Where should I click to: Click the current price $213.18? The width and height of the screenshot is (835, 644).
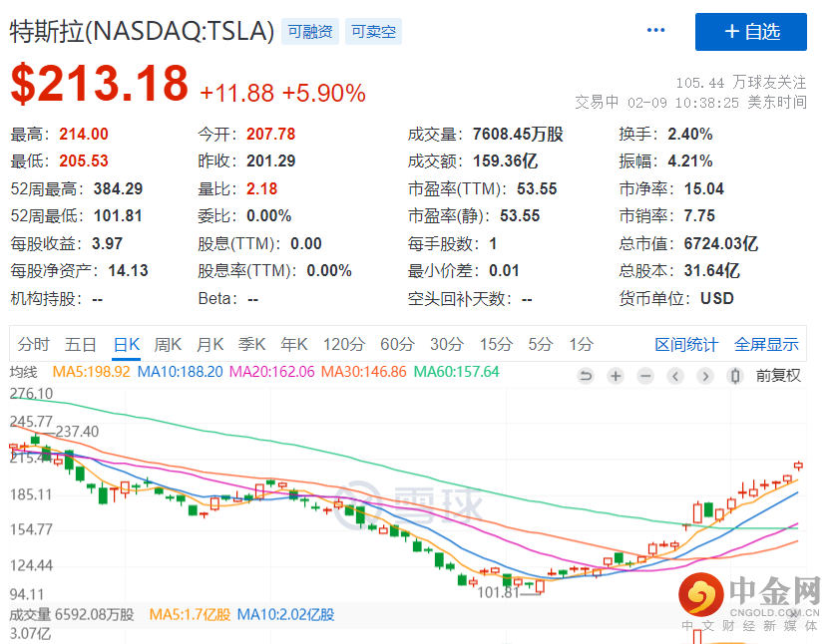coord(100,83)
